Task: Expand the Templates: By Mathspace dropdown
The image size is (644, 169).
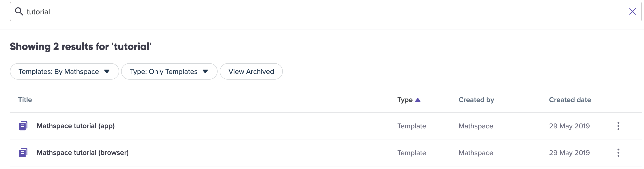Action: pyautogui.click(x=65, y=72)
